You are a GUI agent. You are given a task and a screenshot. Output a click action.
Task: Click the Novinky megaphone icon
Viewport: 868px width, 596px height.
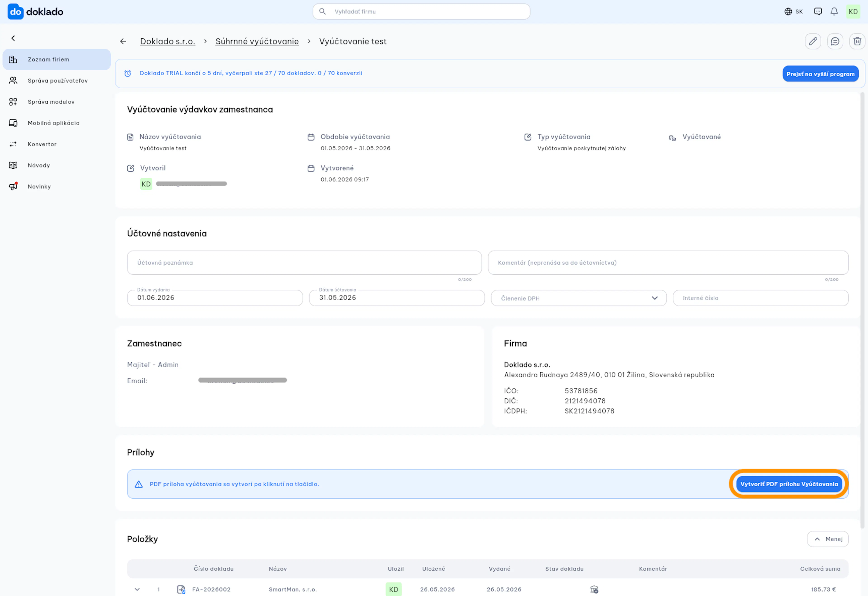point(13,186)
